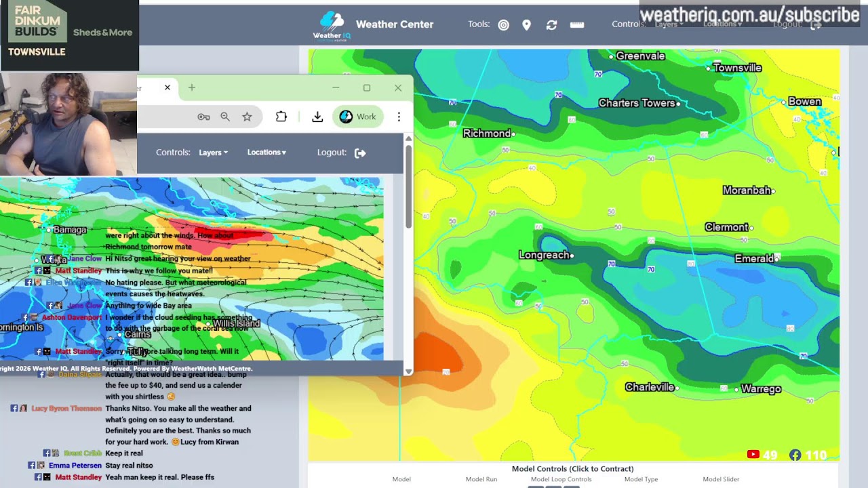Image resolution: width=868 pixels, height=488 pixels.
Task: Click the Weather Center title
Action: coord(395,24)
